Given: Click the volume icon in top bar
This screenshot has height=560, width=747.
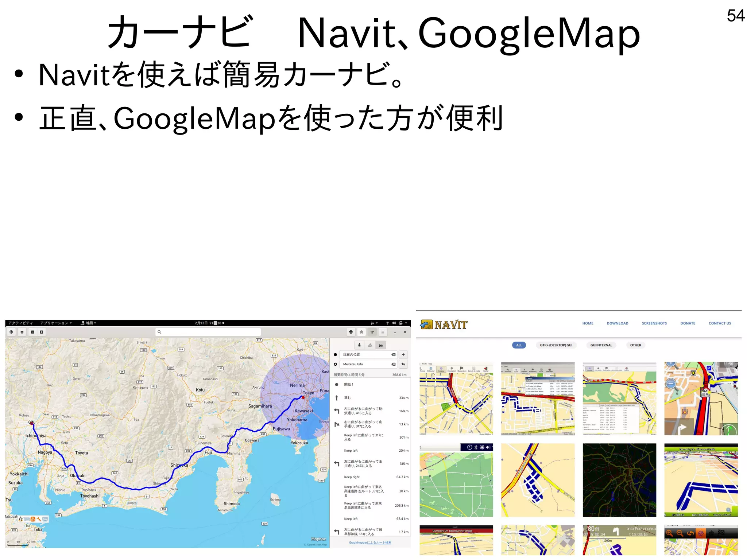Looking at the screenshot, I should pyautogui.click(x=394, y=323).
